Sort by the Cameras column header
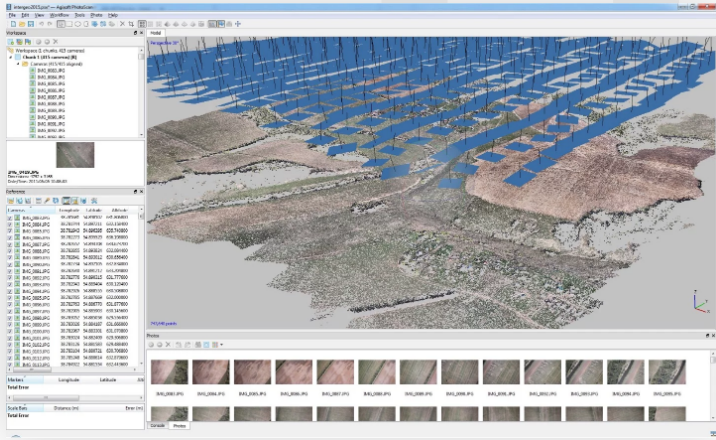This screenshot has width=716, height=440. click(x=31, y=210)
